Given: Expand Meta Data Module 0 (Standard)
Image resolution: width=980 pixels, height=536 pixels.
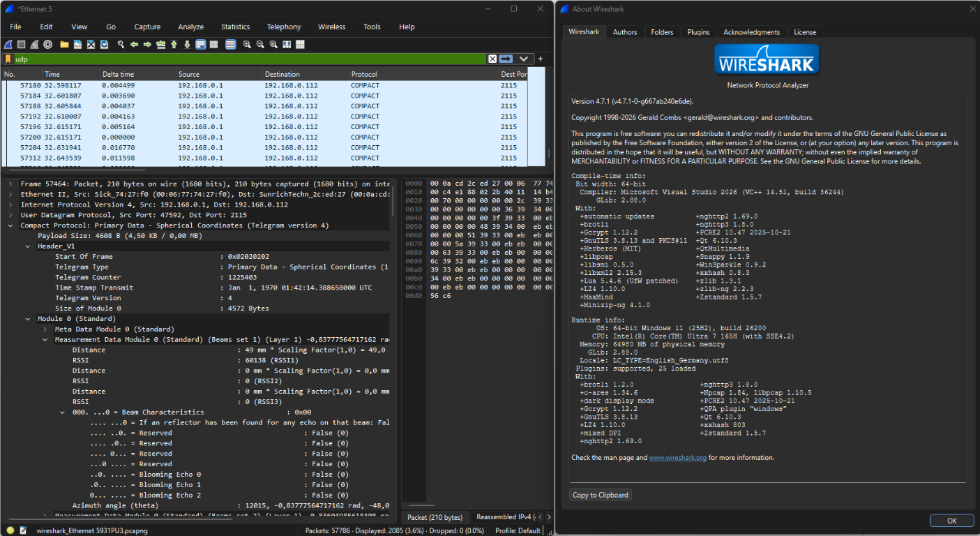Looking at the screenshot, I should 45,329.
